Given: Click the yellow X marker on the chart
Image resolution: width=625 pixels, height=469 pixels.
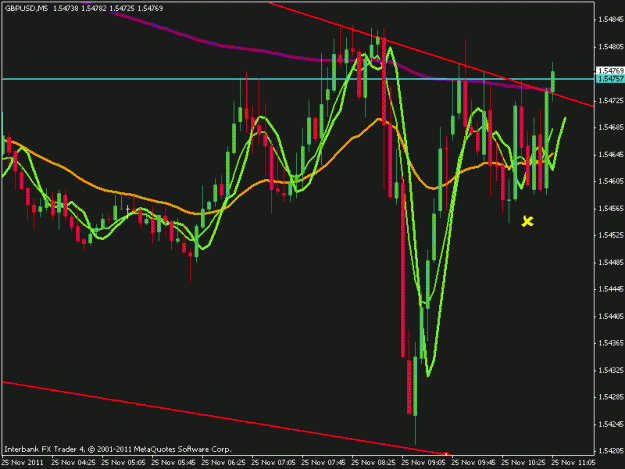Looking at the screenshot, I should coord(527,221).
